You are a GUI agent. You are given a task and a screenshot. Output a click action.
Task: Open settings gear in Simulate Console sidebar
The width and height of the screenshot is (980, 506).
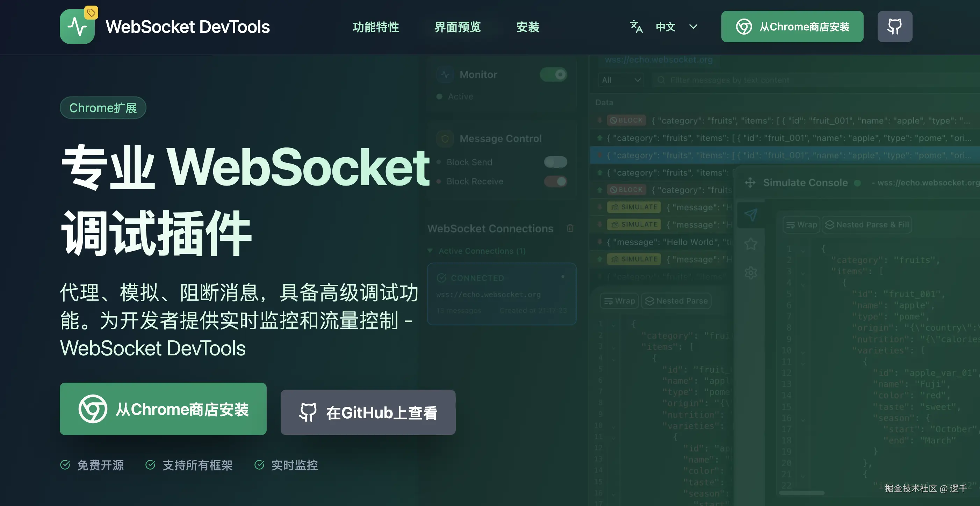pyautogui.click(x=751, y=273)
